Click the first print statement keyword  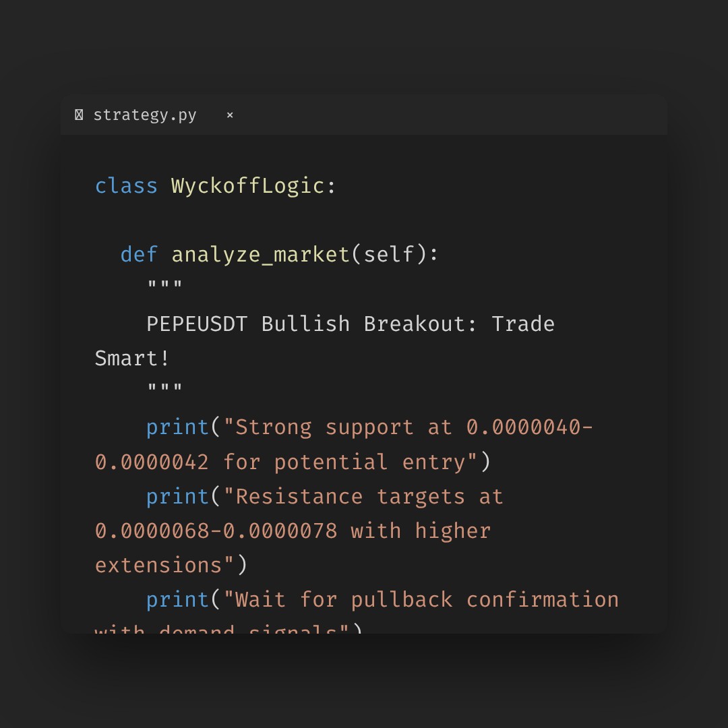(177, 427)
